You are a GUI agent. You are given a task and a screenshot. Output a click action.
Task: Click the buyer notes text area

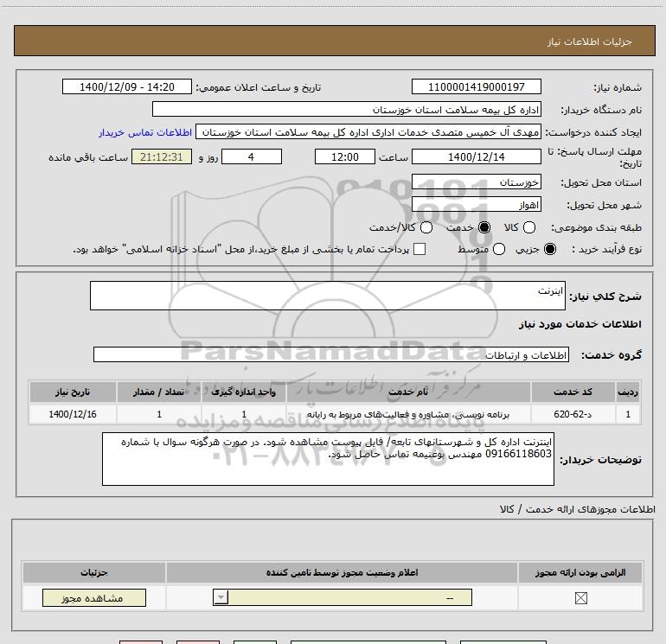(328, 459)
